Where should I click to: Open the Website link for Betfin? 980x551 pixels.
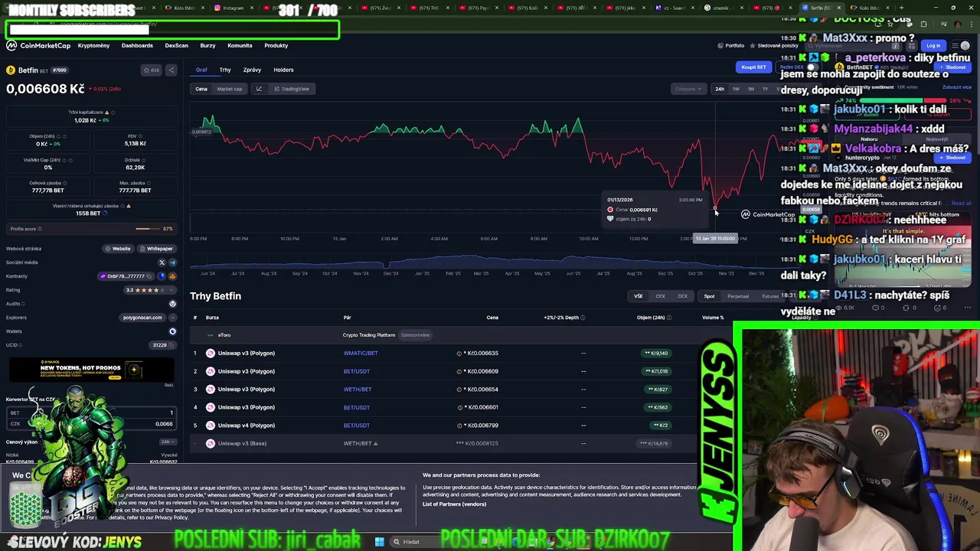click(x=118, y=249)
